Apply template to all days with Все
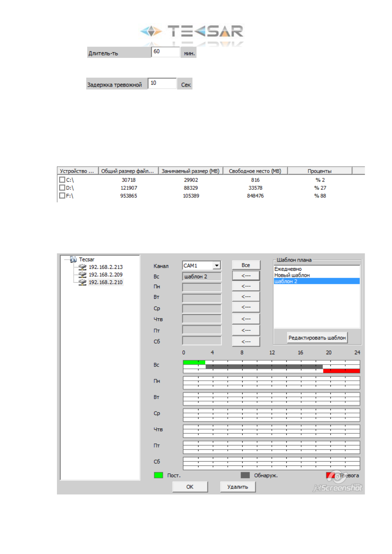392x554 pixels. pos(246,265)
